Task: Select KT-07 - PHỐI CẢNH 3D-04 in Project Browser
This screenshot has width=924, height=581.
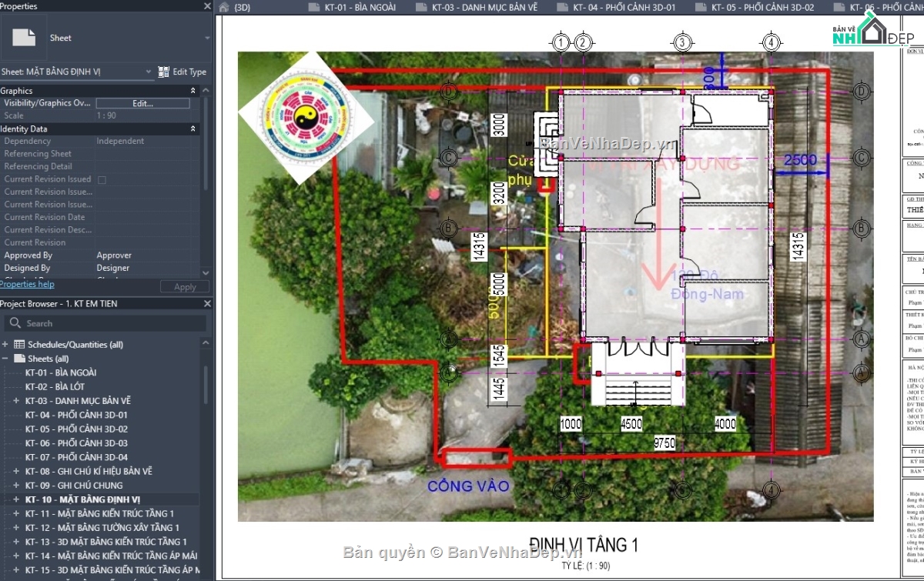Action: [x=76, y=457]
